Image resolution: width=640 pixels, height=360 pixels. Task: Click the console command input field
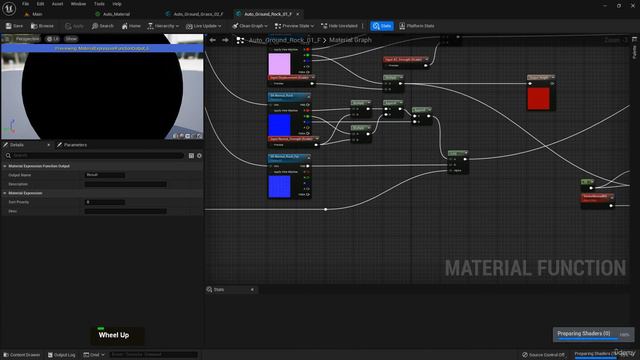(153, 355)
